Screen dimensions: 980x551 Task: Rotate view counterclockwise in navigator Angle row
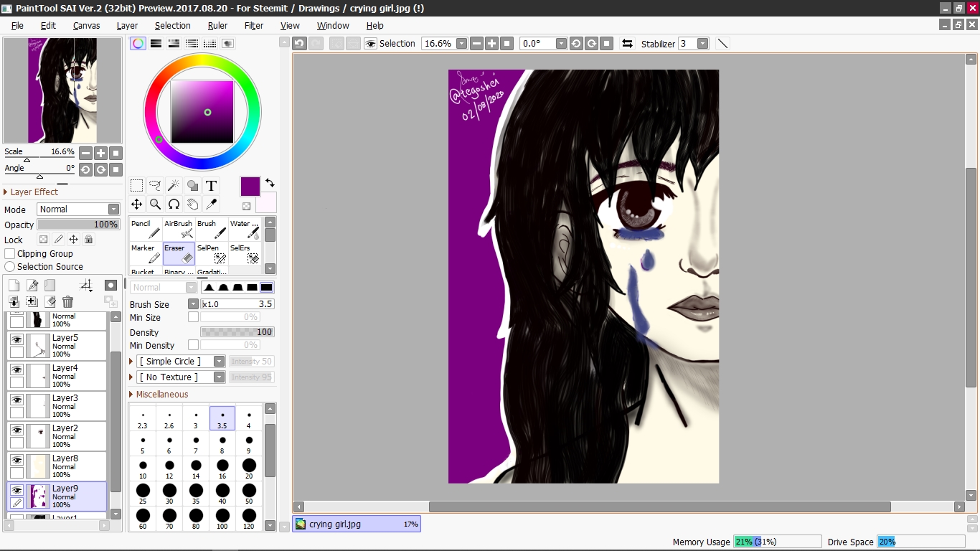[x=85, y=169]
